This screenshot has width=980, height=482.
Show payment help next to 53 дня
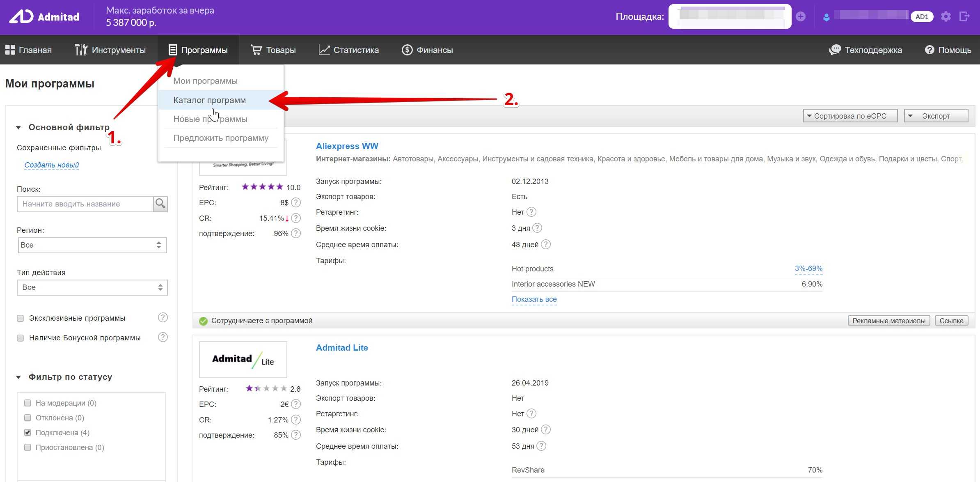click(541, 446)
